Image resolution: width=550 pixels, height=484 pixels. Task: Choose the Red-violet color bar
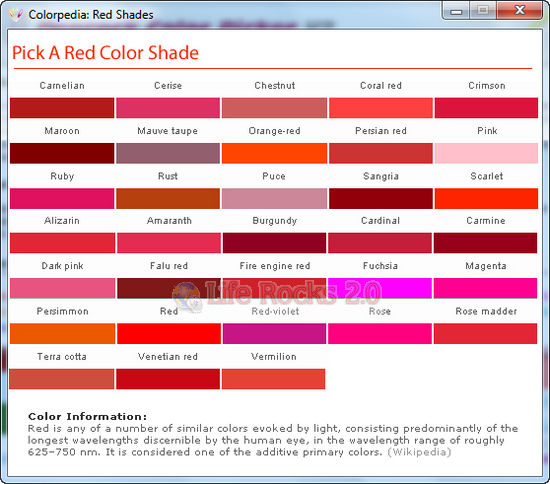point(275,334)
